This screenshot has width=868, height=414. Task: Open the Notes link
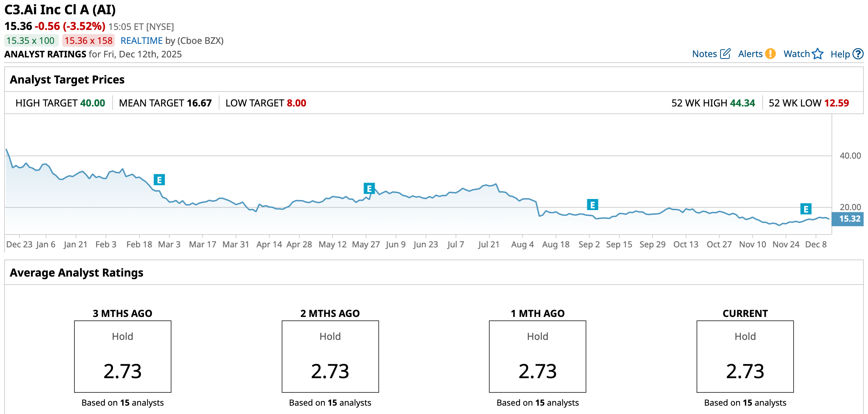pyautogui.click(x=705, y=54)
